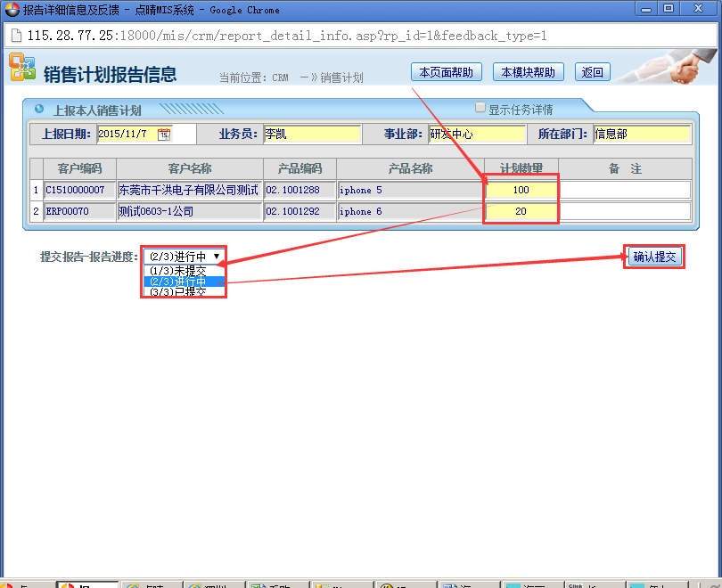Open 本页面帮助 page help

[x=446, y=72]
